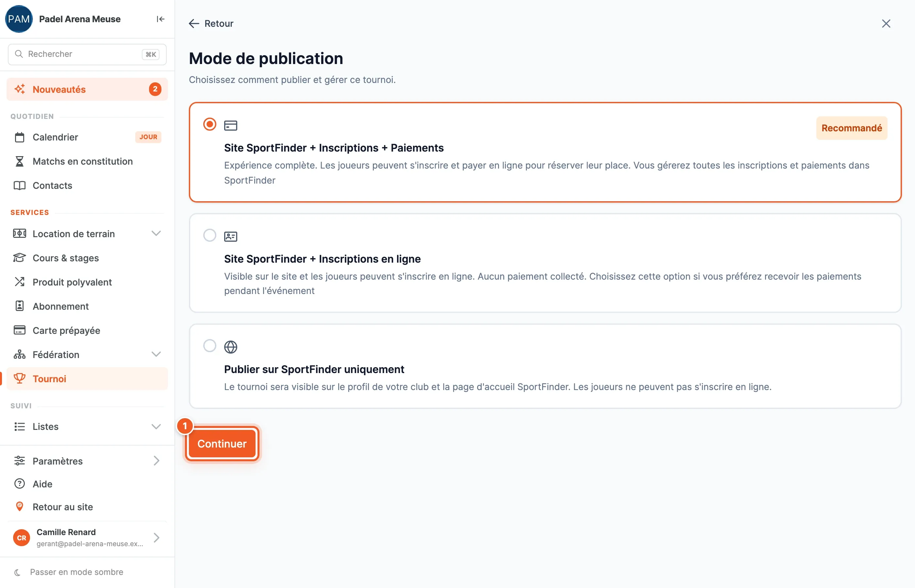Open the notification badge showing 2

[x=155, y=89]
